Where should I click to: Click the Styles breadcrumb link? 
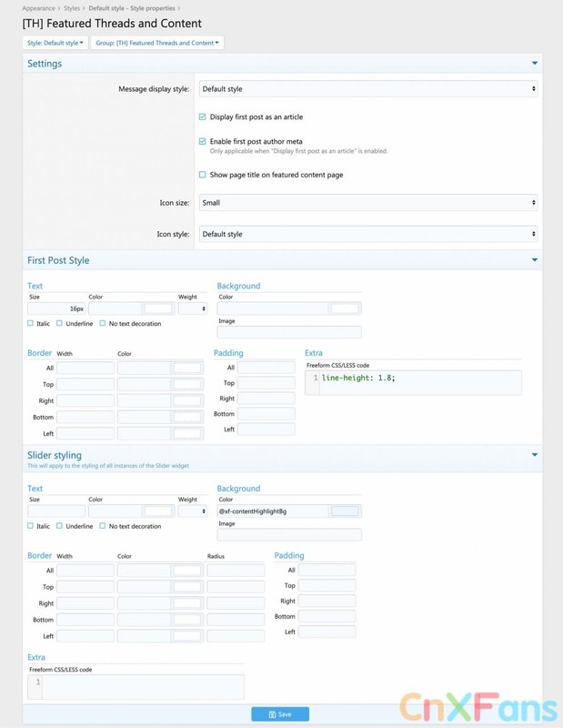point(72,8)
